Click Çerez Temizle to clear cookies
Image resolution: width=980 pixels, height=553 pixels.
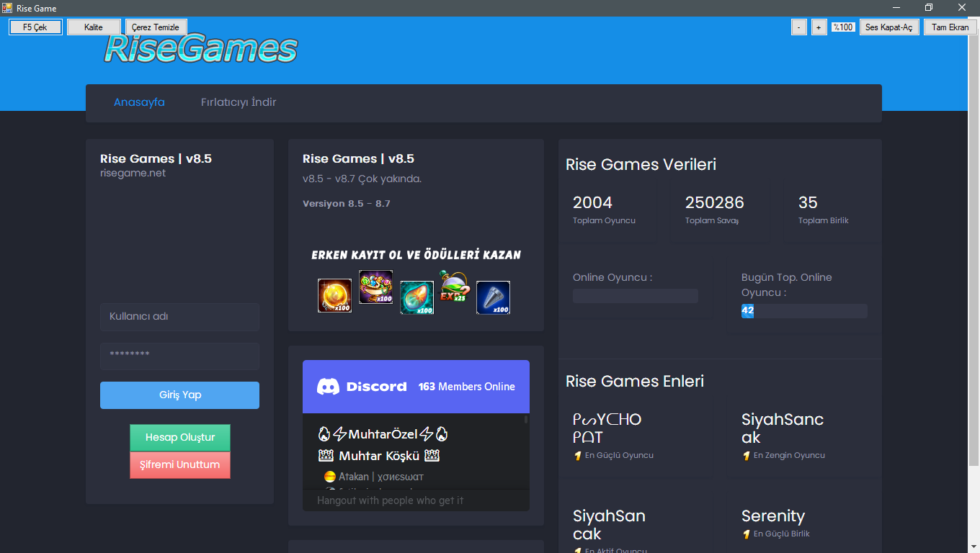coord(156,27)
